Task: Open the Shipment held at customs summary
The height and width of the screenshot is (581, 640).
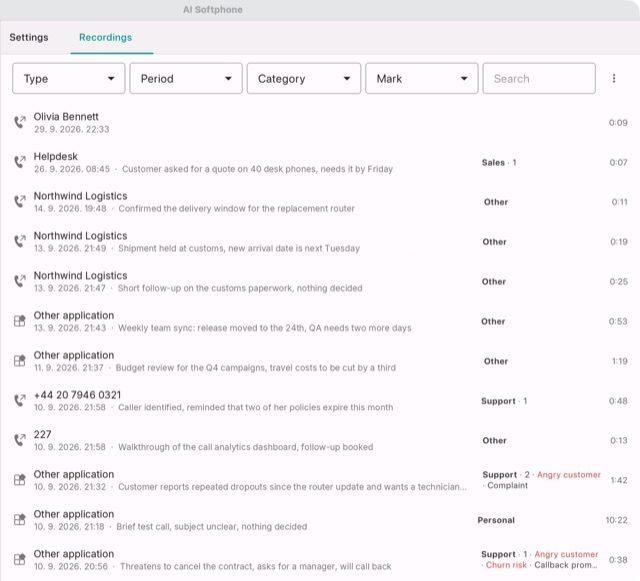Action: pos(239,248)
